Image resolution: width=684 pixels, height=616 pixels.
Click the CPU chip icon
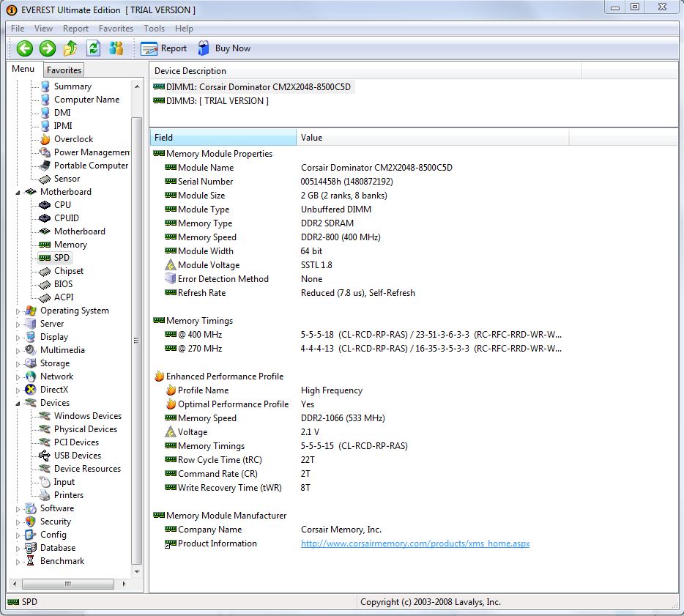45,205
